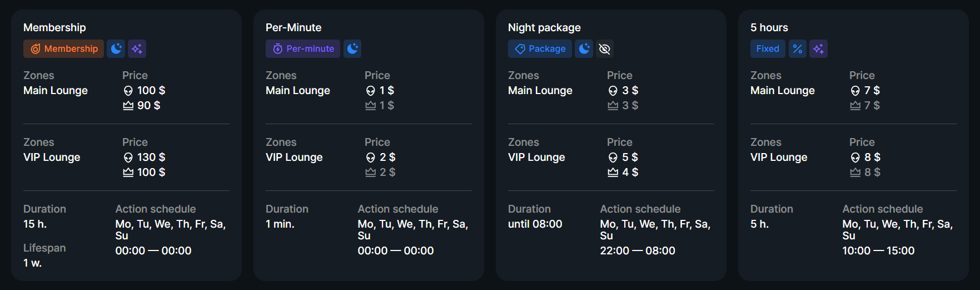This screenshot has width=980, height=290.
Task: Select the orange Membership type badge
Action: point(63,49)
